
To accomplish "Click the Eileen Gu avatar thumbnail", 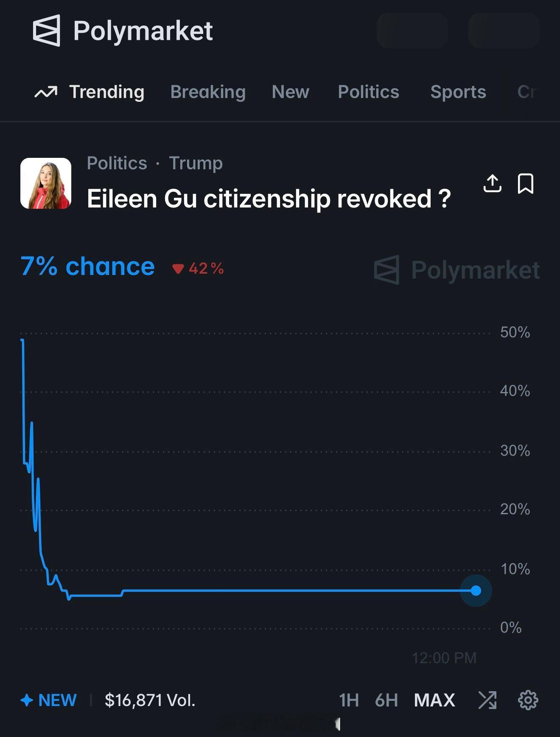I will (48, 184).
